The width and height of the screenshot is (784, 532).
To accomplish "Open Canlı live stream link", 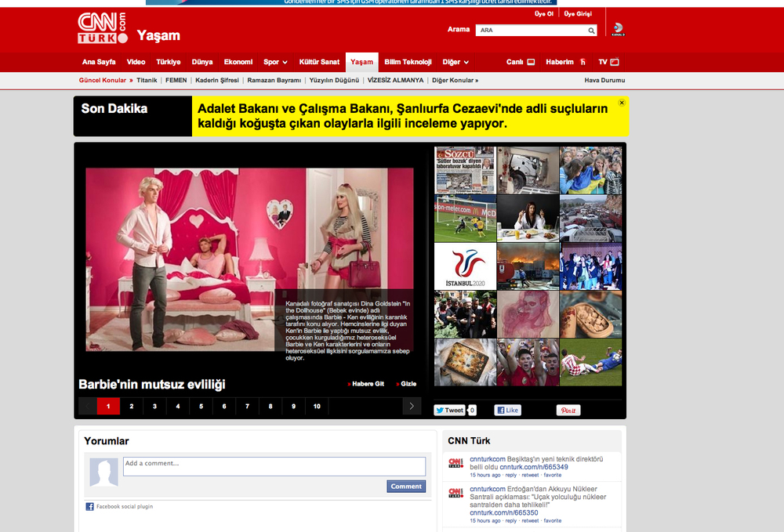I will [x=520, y=62].
